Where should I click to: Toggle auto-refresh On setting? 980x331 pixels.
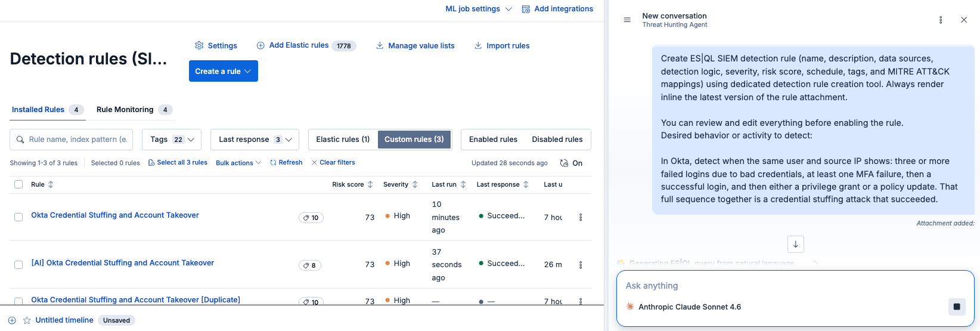[x=571, y=163]
